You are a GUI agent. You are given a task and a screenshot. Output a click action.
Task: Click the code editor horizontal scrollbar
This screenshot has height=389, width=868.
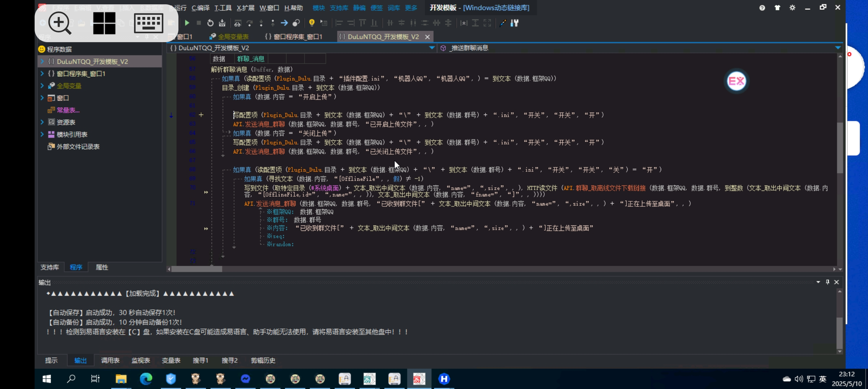(x=196, y=269)
